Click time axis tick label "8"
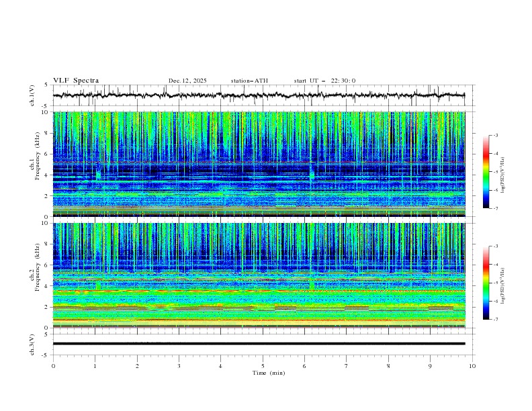This screenshot has height=411, width=532. (x=388, y=366)
